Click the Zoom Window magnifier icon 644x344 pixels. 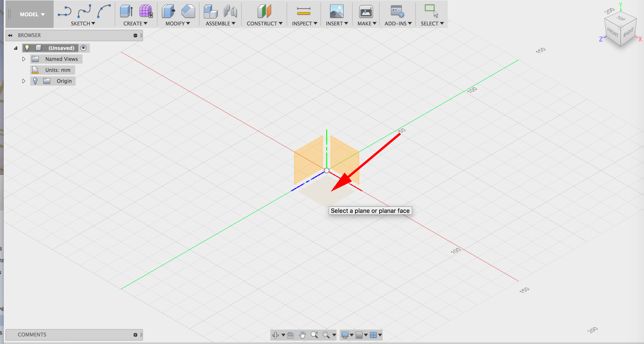(326, 335)
